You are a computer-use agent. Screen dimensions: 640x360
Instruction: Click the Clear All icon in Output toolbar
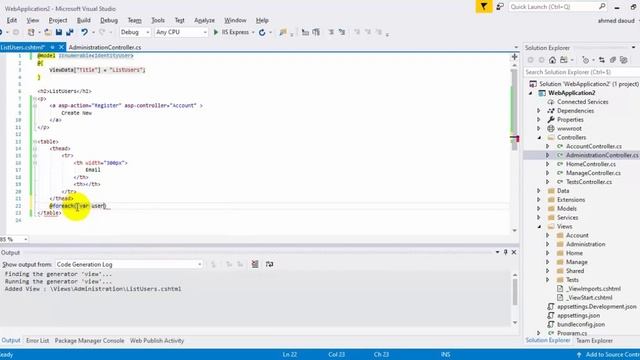click(255, 264)
